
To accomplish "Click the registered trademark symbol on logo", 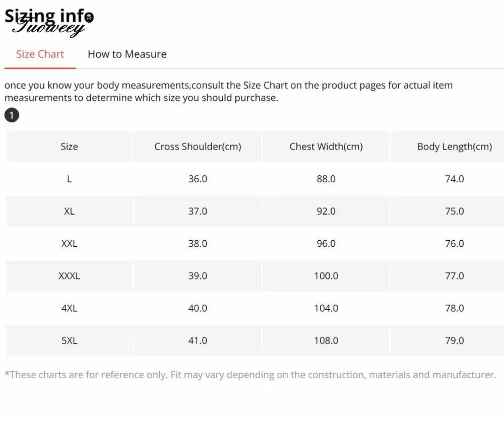I will point(89,18).
